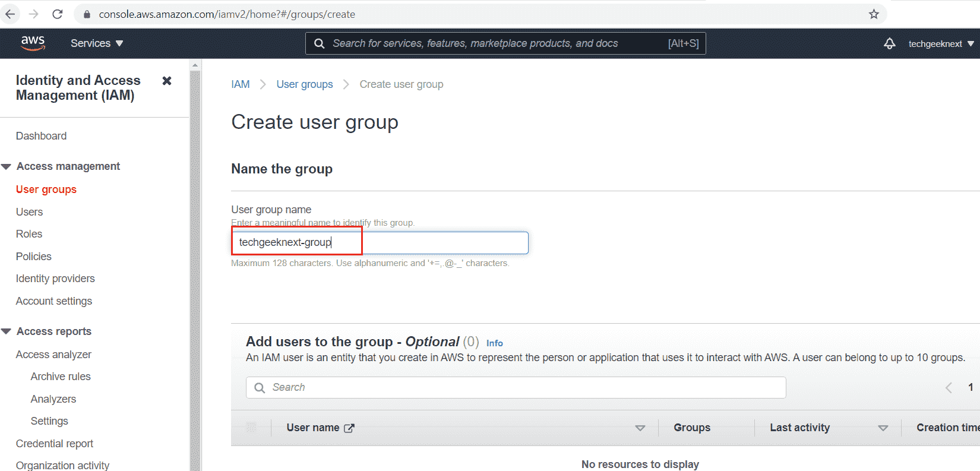The width and height of the screenshot is (980, 471).
Task: Open Account settings in sidebar
Action: point(54,301)
